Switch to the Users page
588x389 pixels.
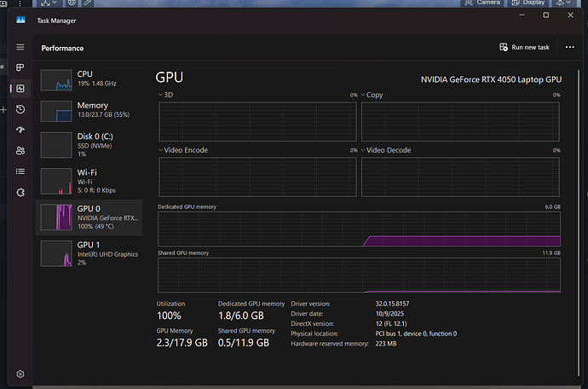[20, 151]
